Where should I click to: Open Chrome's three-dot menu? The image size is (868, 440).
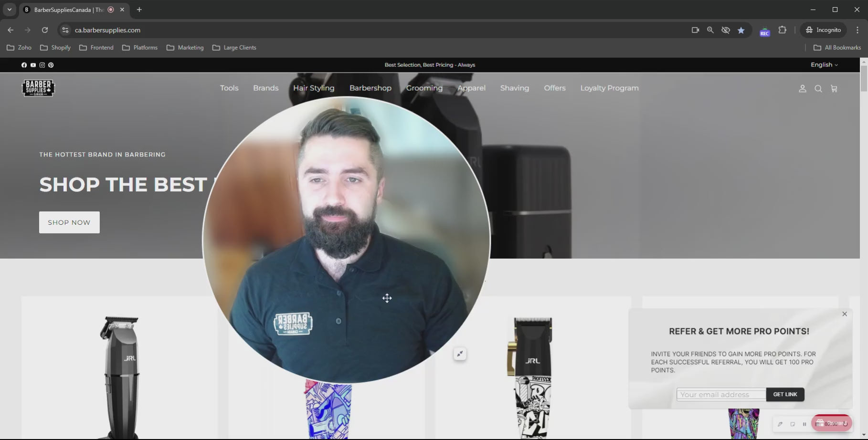click(x=857, y=30)
